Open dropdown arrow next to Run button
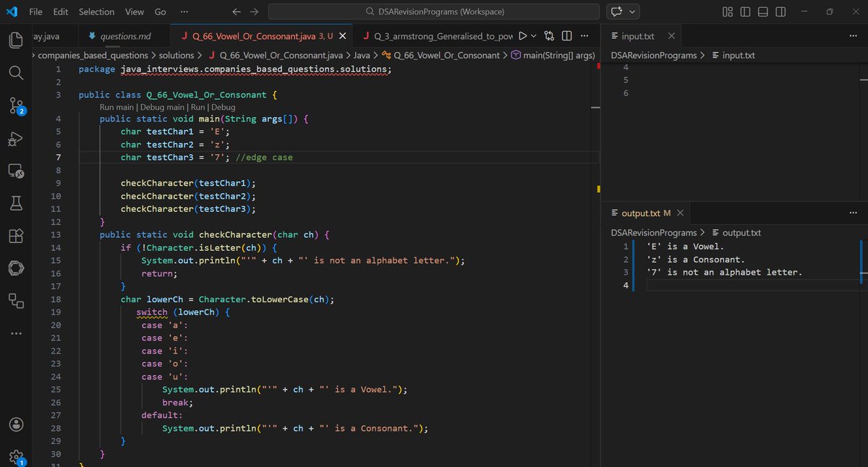868x467 pixels. 534,36
